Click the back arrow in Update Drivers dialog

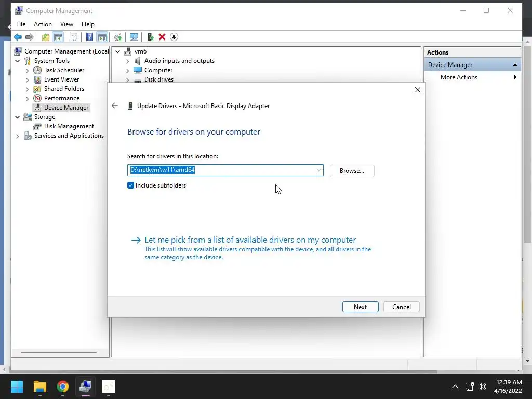click(x=115, y=105)
